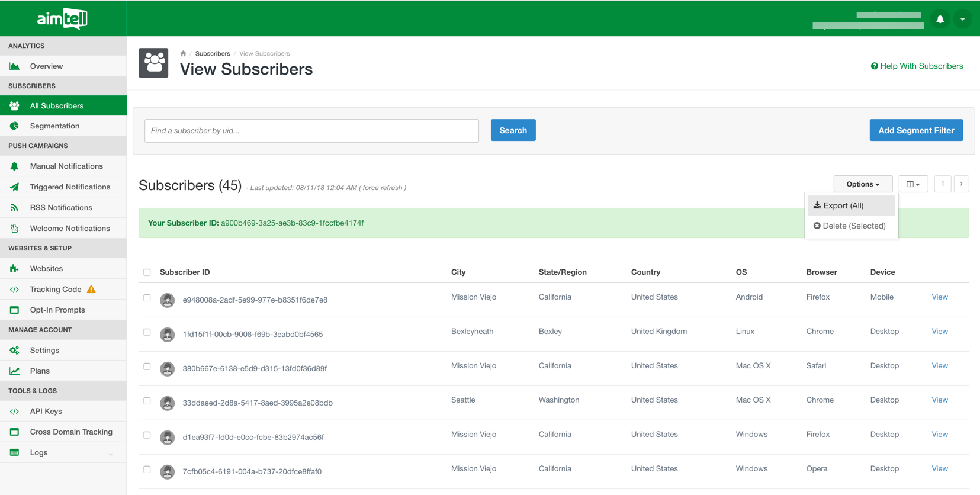This screenshot has width=980, height=495.
Task: Click Add Segment Filter button
Action: (916, 130)
